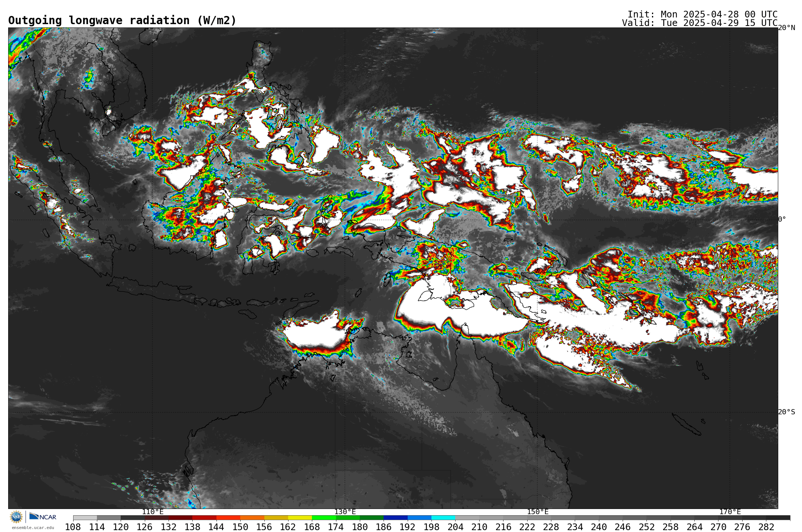Image resolution: width=802 pixels, height=532 pixels.
Task: Pick the orange 150–156 colorbar swatch
Action: [252, 518]
